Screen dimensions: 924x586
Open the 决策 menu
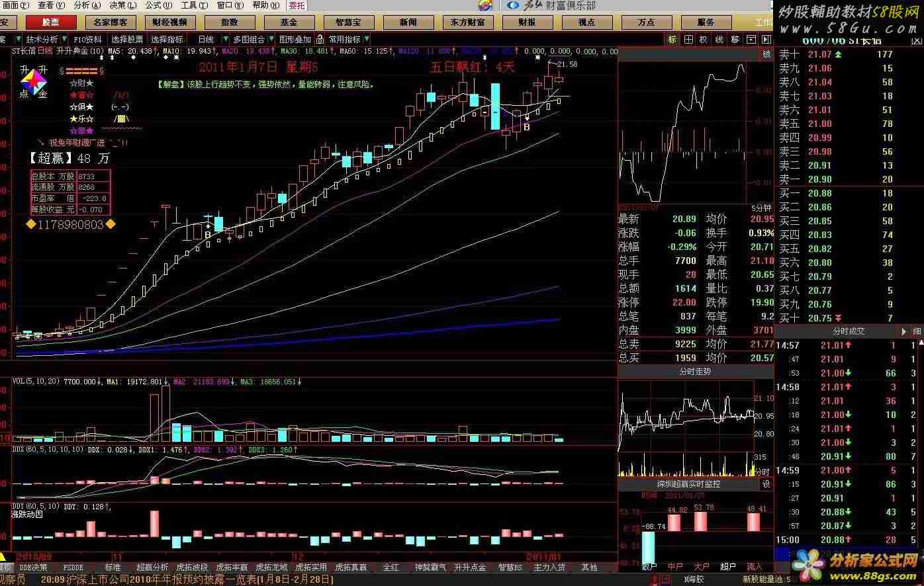(122, 5)
